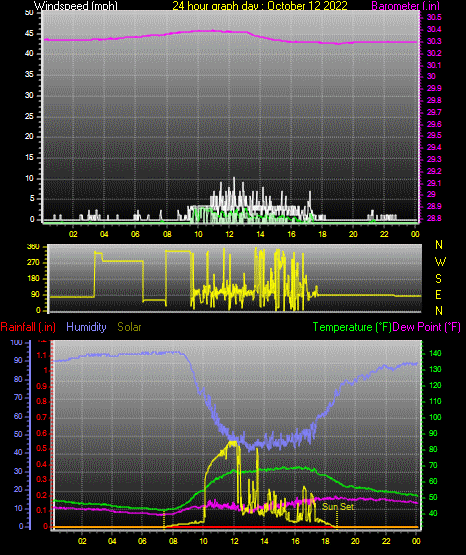This screenshot has height=555, width=466.
Task: Click the 140 temperature scale value
Action: (435, 353)
